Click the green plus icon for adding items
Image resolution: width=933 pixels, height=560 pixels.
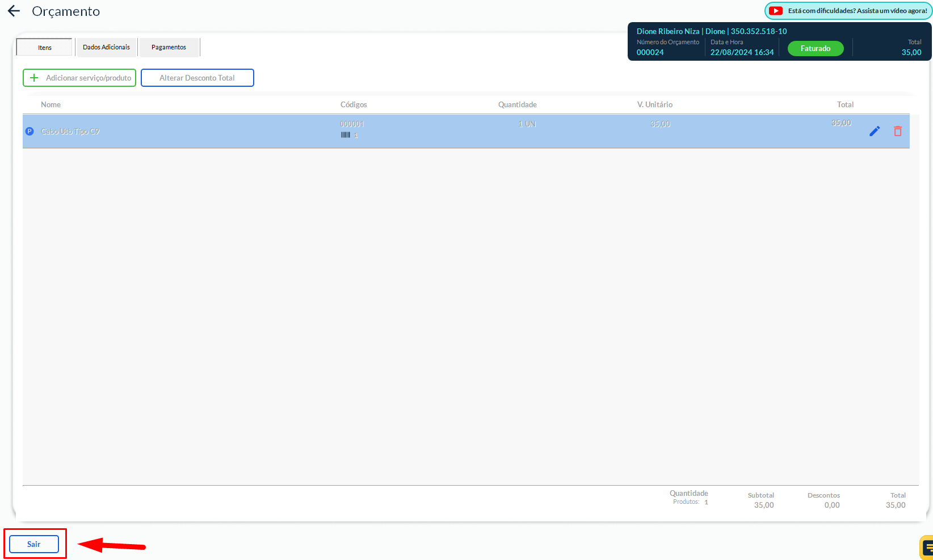[x=34, y=78]
